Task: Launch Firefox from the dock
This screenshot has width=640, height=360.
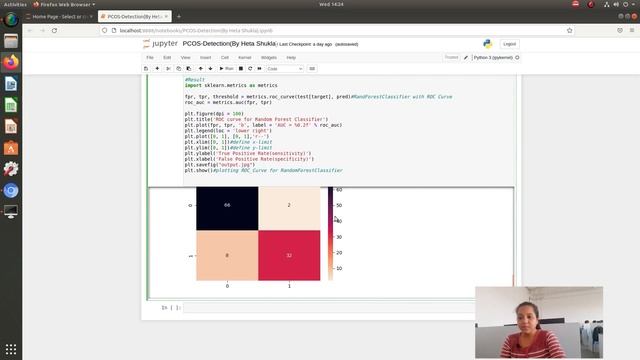Action: click(x=11, y=62)
